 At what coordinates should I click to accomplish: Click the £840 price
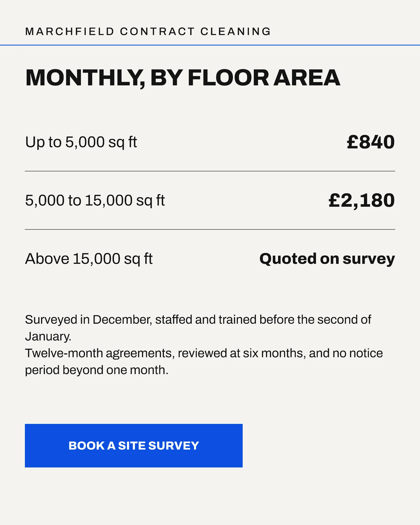click(371, 142)
